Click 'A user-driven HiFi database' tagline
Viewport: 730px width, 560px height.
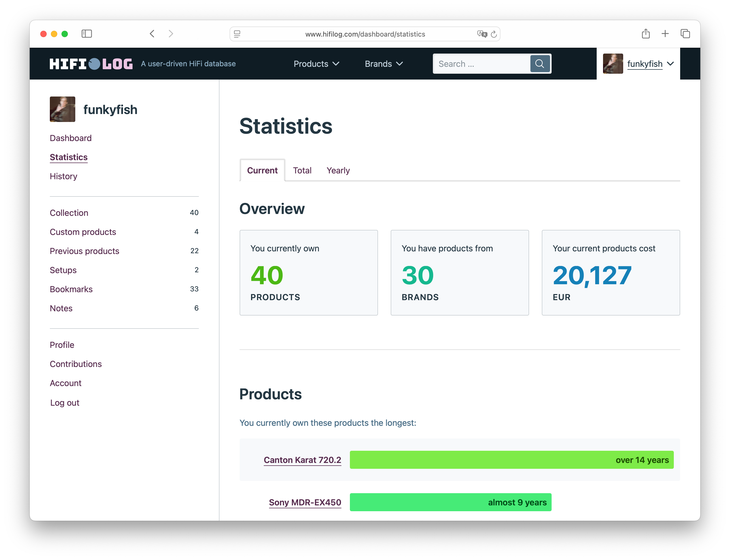[188, 64]
